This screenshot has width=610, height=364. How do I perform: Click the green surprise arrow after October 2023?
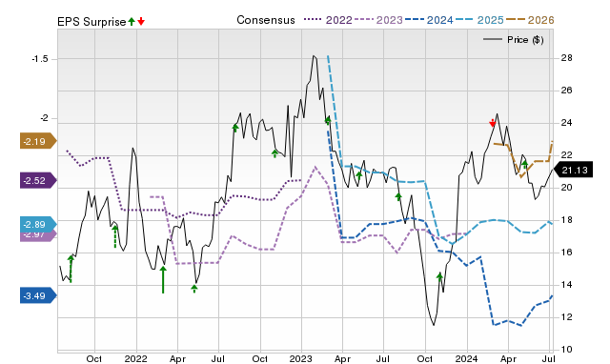click(x=439, y=277)
